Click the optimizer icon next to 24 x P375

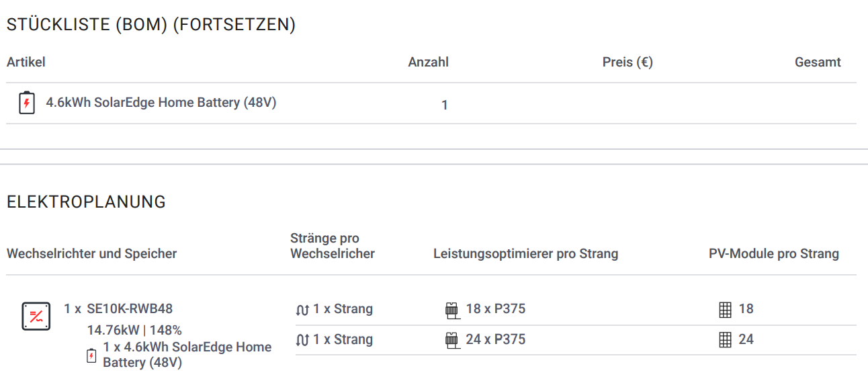coord(451,340)
